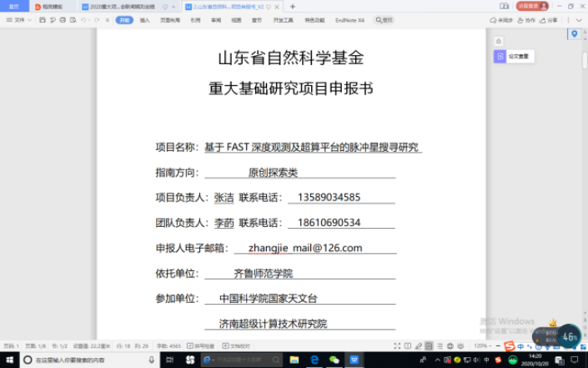The height and width of the screenshot is (368, 588).
Task: Toggle 拼写检查 in the status bar
Action: coord(203,345)
